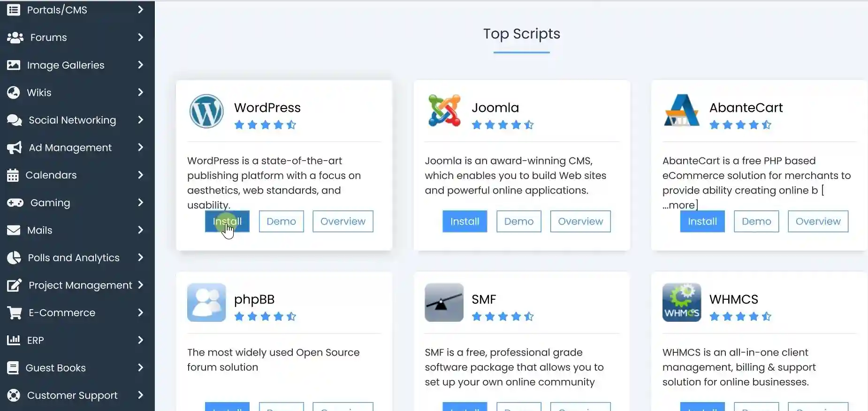868x411 pixels.
Task: Expand the Portals/CMS category chevron
Action: (140, 9)
